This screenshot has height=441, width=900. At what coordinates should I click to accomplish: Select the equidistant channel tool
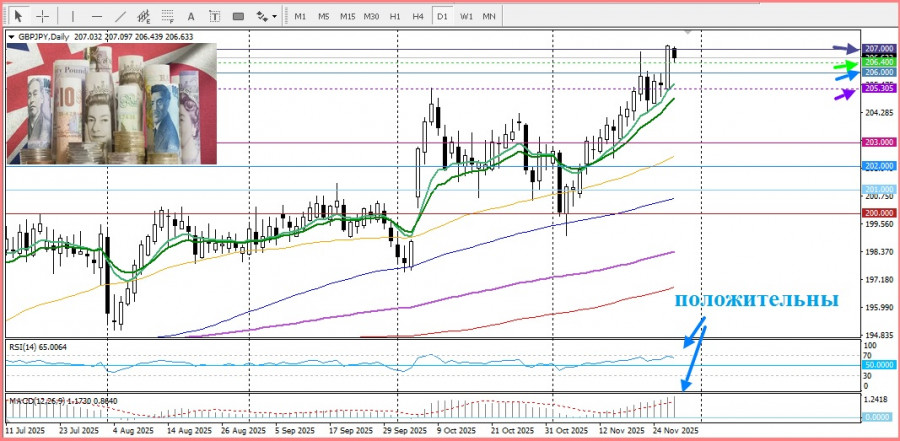[x=145, y=16]
